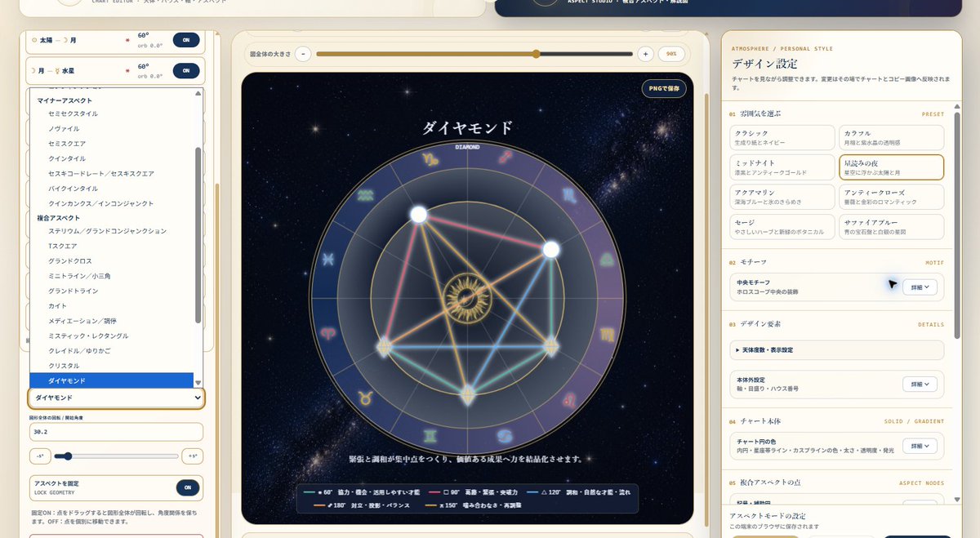980x538 pixels.
Task: Choose the カラフル preset card
Action: click(x=891, y=137)
